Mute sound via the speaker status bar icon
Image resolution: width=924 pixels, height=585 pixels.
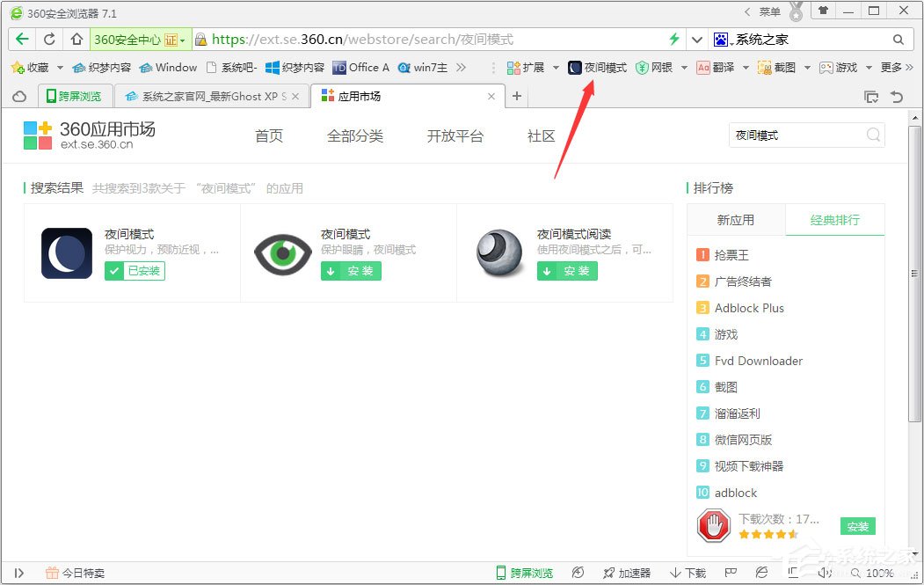[825, 572]
